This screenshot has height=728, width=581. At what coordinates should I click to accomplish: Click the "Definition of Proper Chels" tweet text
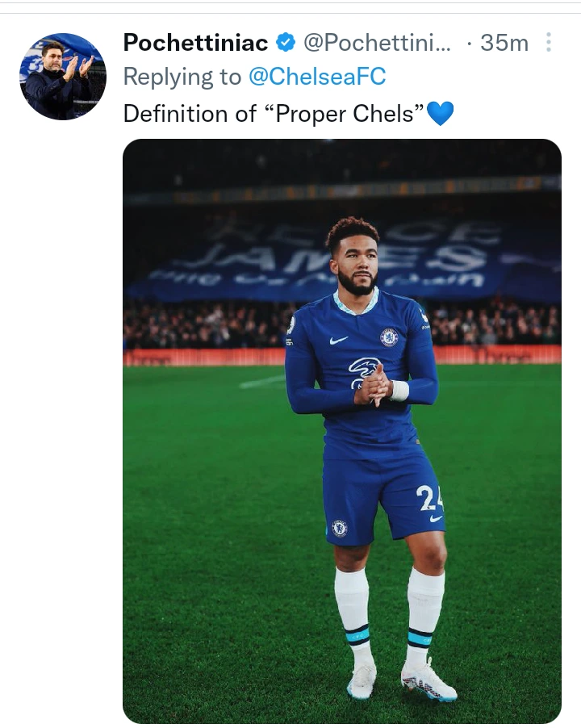click(x=273, y=114)
